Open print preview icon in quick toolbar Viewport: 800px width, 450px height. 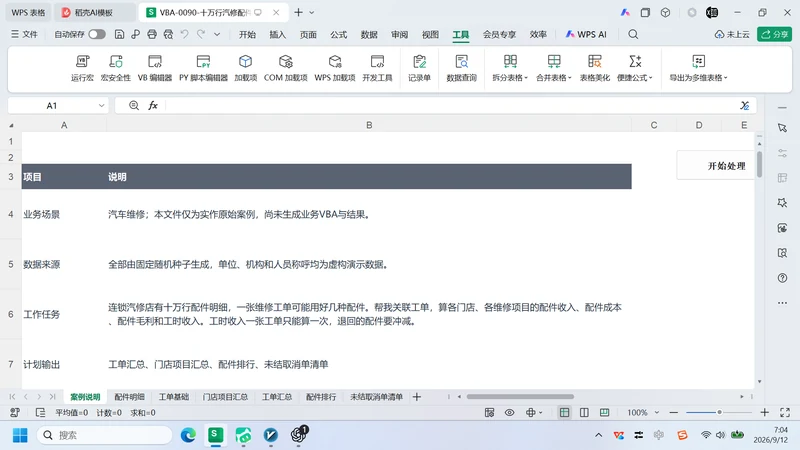168,34
